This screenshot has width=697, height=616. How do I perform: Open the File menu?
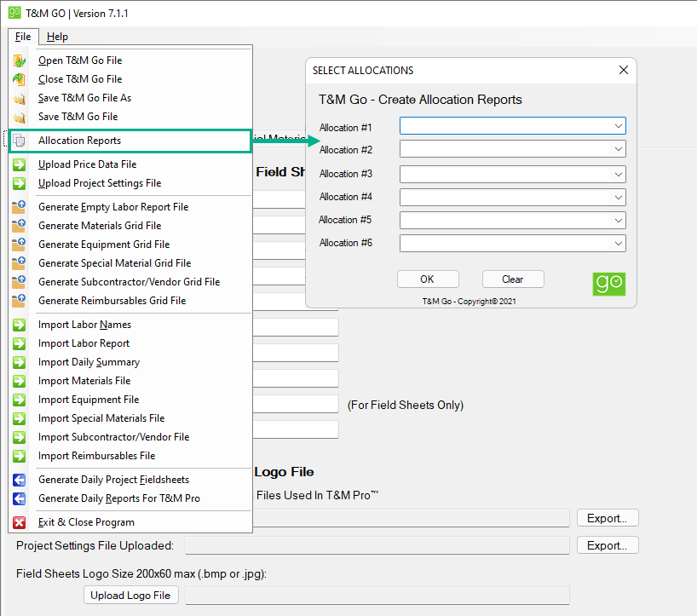click(x=23, y=37)
